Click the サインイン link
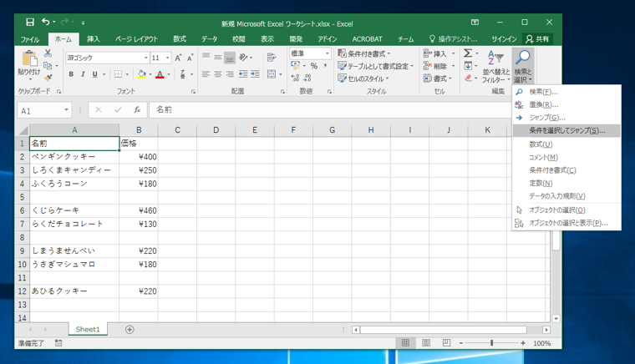Viewport: 635px width, 364px height. point(504,39)
